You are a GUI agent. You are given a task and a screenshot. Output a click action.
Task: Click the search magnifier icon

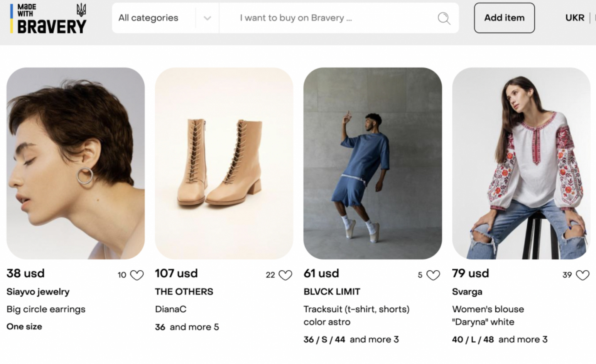(444, 18)
